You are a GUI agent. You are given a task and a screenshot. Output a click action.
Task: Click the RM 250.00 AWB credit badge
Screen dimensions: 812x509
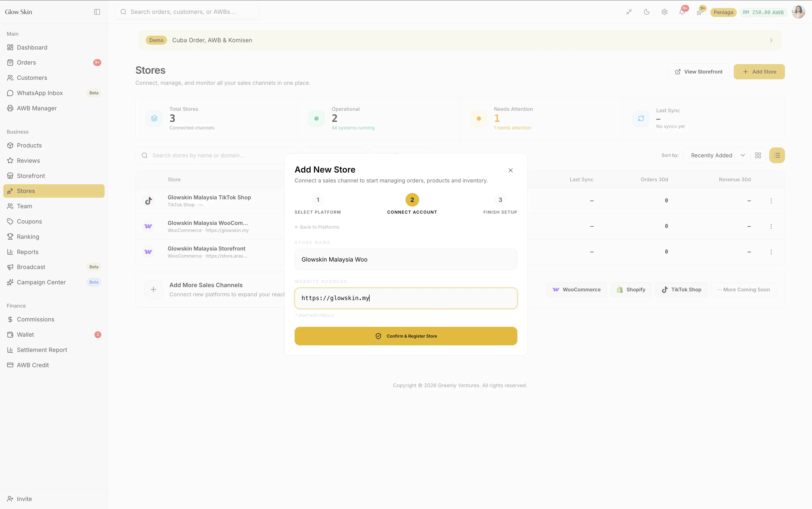(x=763, y=12)
